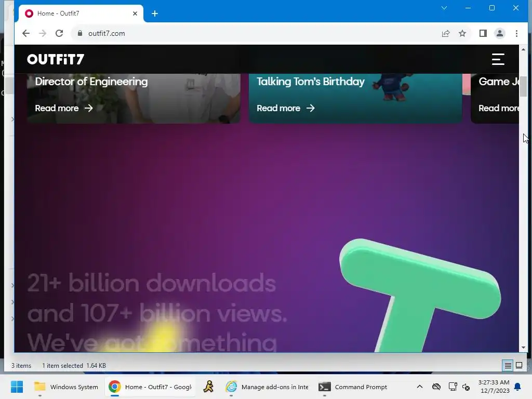This screenshot has height=399, width=532.
Task: Open the Outfit7 hamburger menu
Action: (498, 59)
